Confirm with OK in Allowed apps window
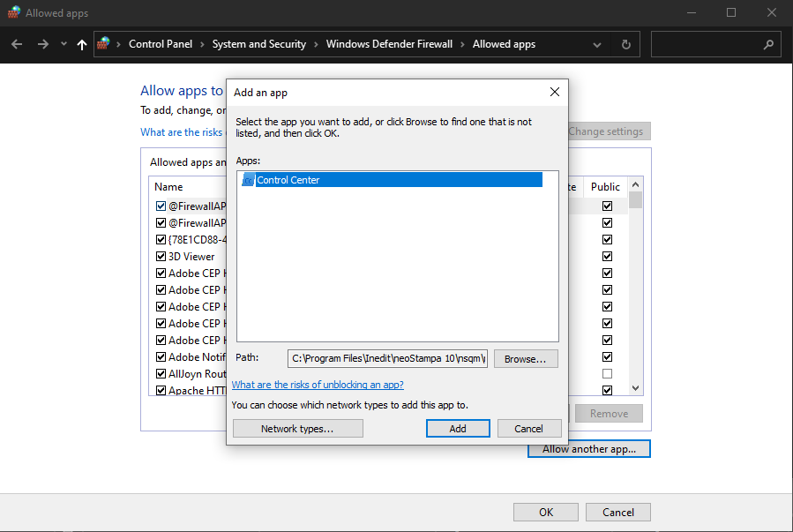This screenshot has height=532, width=793. point(546,513)
